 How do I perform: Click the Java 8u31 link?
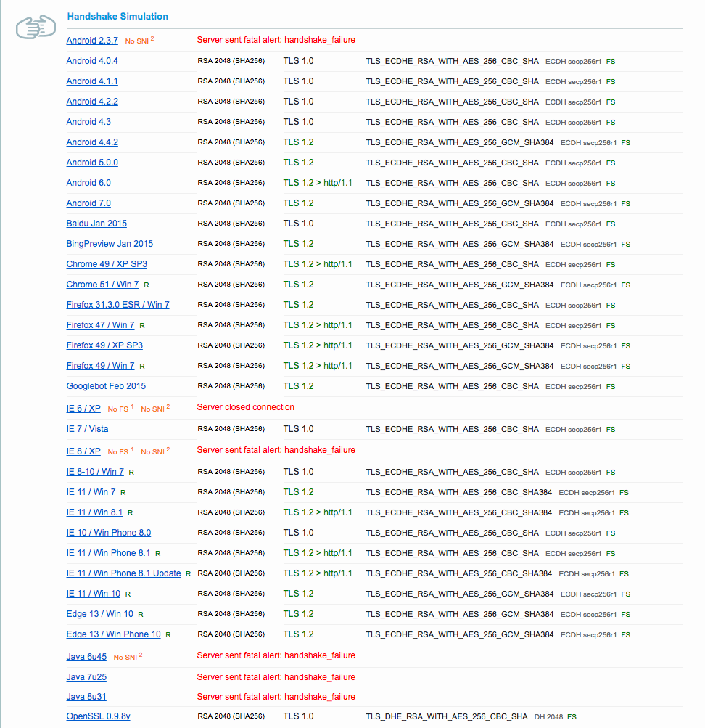[86, 697]
